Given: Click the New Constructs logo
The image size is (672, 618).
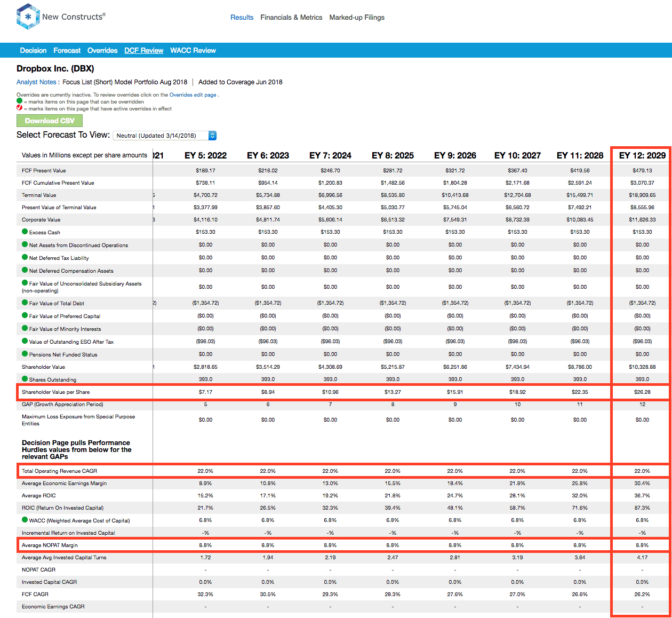Looking at the screenshot, I should [61, 17].
